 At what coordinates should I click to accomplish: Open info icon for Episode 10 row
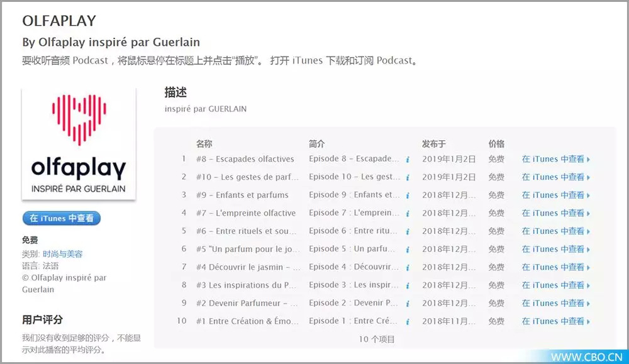pos(408,177)
